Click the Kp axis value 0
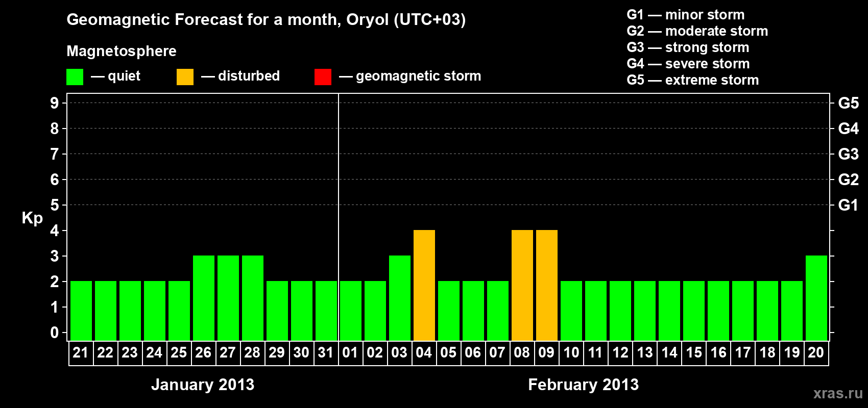Viewport: 868px width, 408px height. (55, 333)
